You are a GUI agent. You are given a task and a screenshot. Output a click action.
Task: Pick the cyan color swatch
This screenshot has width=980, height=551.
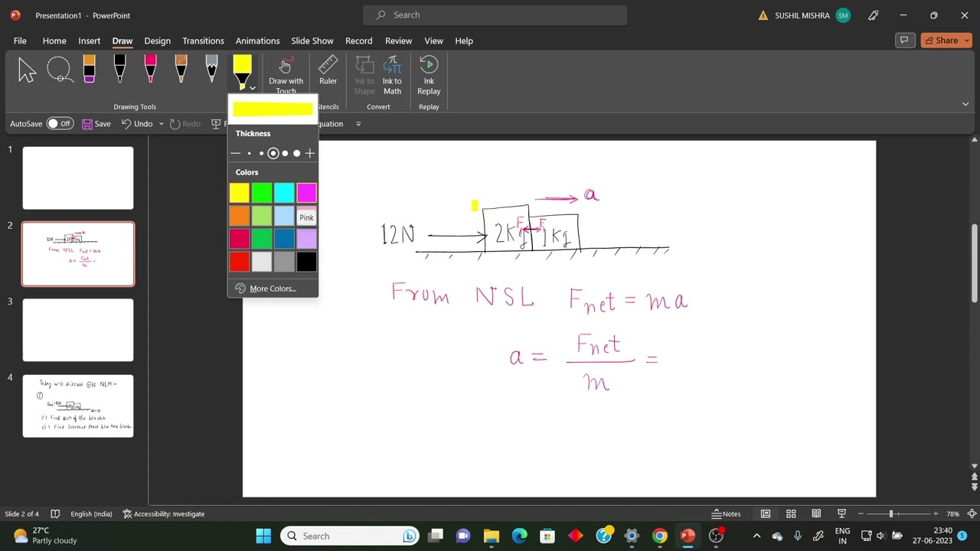pyautogui.click(x=284, y=193)
